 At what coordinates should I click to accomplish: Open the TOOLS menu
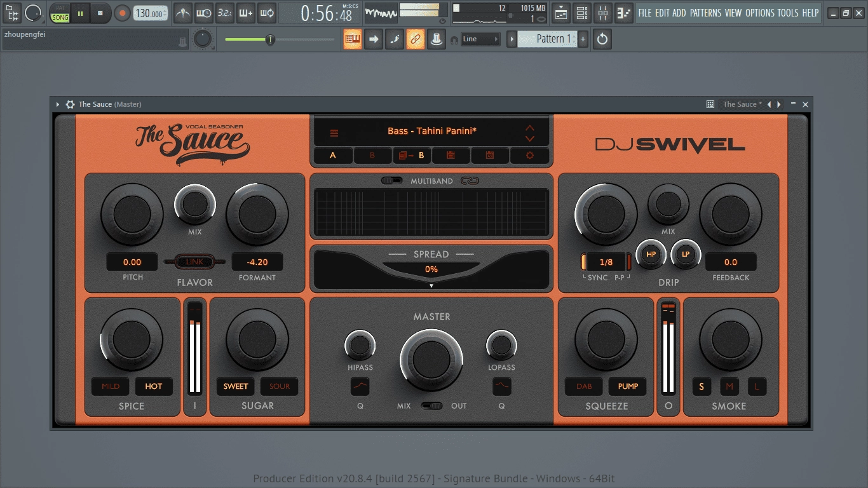[788, 13]
